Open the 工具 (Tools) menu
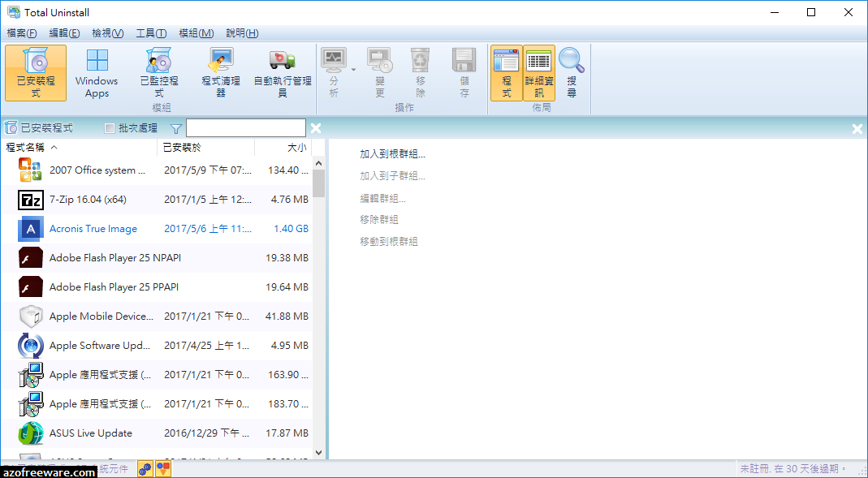The height and width of the screenshot is (478, 868). pyautogui.click(x=150, y=33)
